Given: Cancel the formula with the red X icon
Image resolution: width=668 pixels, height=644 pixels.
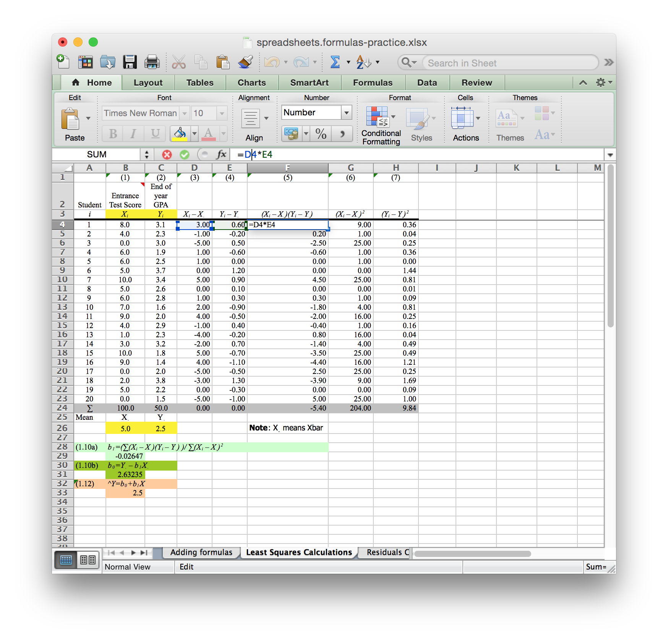Looking at the screenshot, I should pyautogui.click(x=167, y=154).
